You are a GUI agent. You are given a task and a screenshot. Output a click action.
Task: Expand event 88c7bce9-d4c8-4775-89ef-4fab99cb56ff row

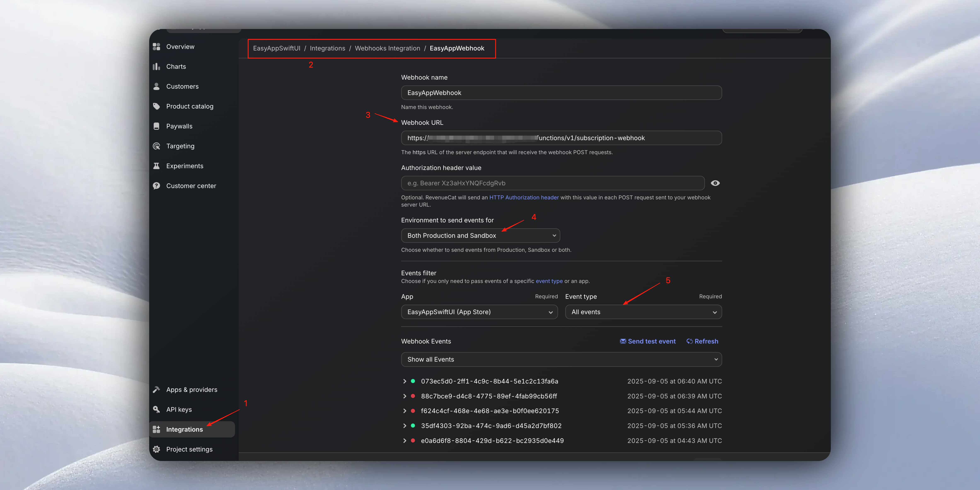point(404,396)
